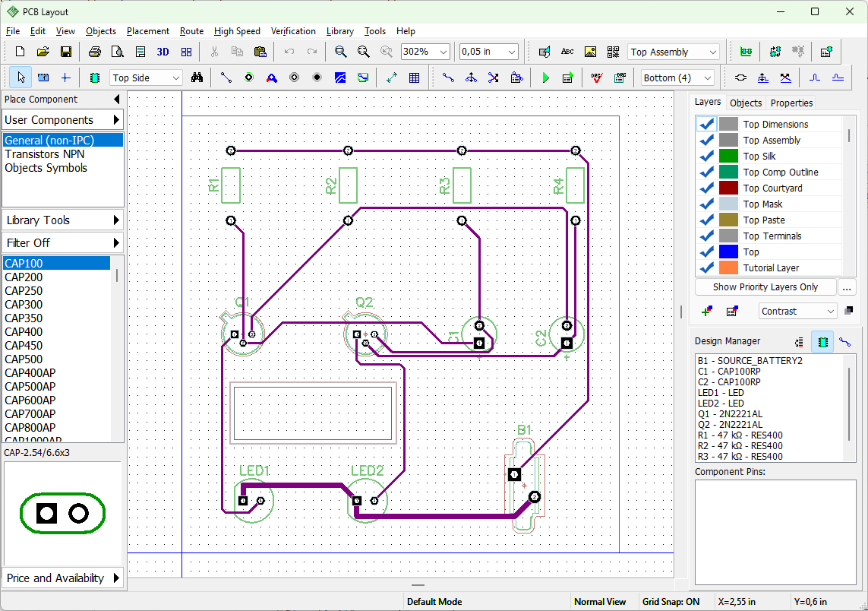The image size is (868, 611).
Task: Select the ruler measure tool
Action: pyautogui.click(x=43, y=78)
